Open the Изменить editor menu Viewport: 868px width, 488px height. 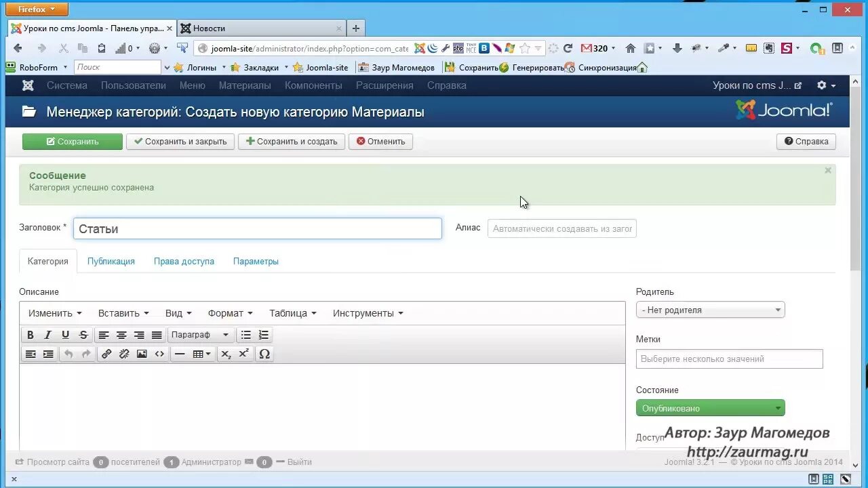[55, 313]
